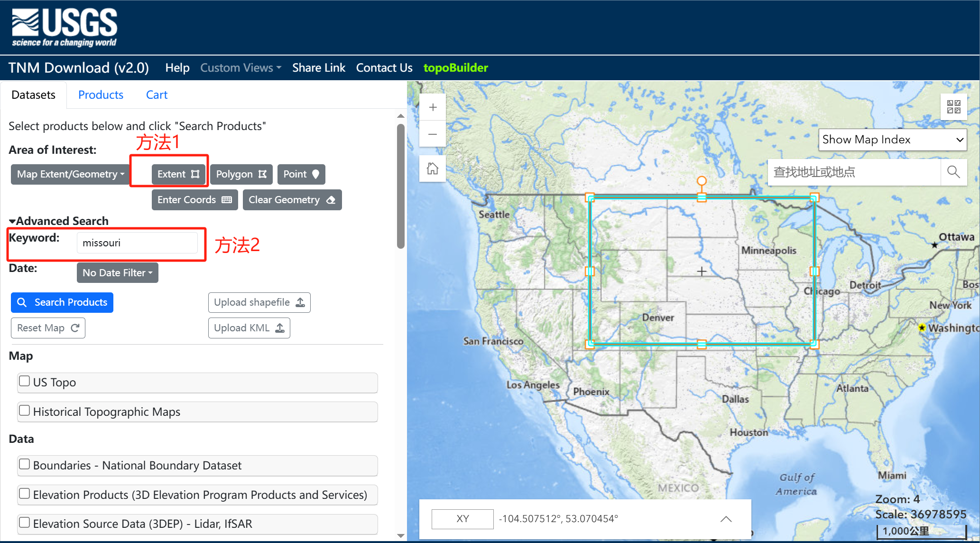Click the map zoom out minus button
Viewport: 980px width, 543px height.
tap(433, 134)
